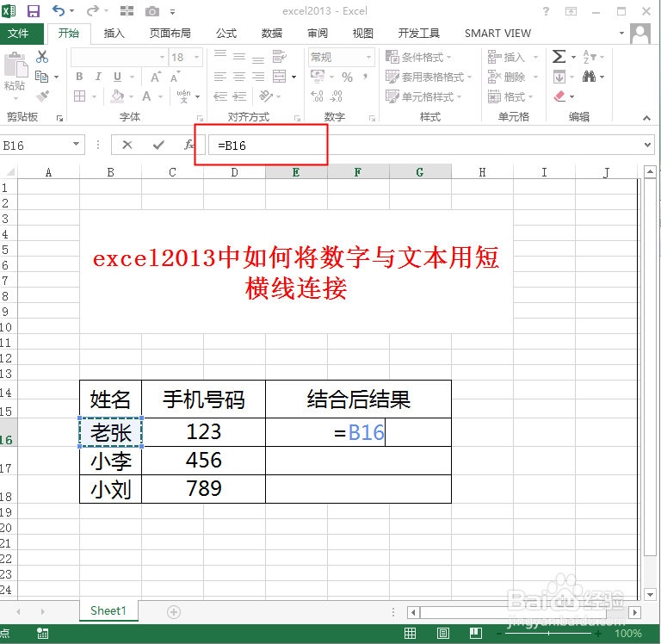Image resolution: width=661 pixels, height=644 pixels.
Task: Click the zoom slider
Action: 548,633
